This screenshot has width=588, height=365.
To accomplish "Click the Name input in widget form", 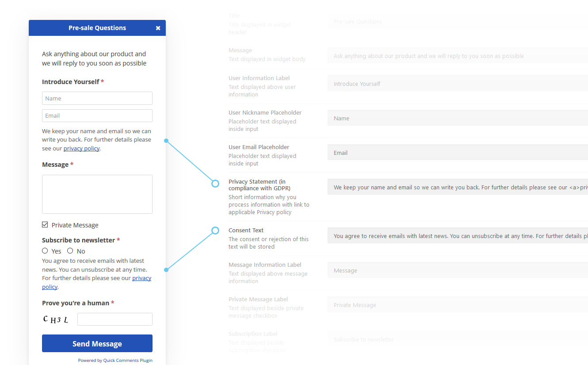I will pyautogui.click(x=97, y=98).
